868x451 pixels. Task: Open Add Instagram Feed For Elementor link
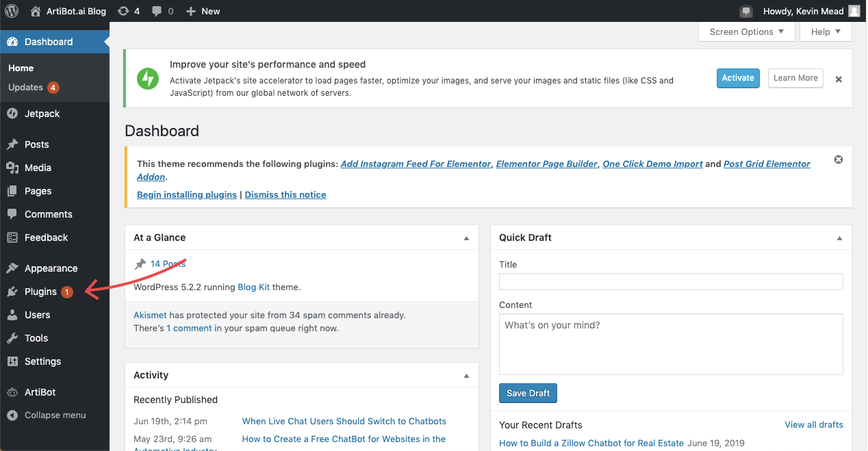[x=416, y=164]
